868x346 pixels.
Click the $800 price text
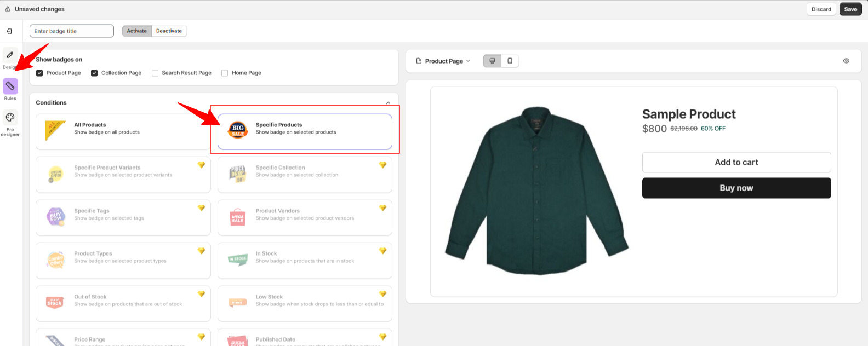tap(654, 129)
